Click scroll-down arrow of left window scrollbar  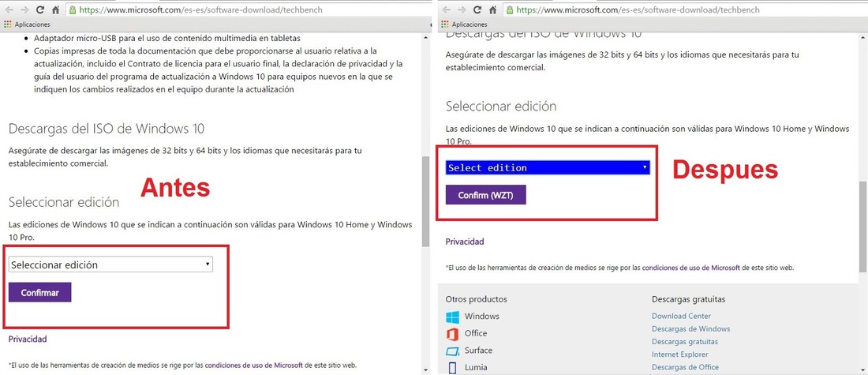[x=425, y=370]
